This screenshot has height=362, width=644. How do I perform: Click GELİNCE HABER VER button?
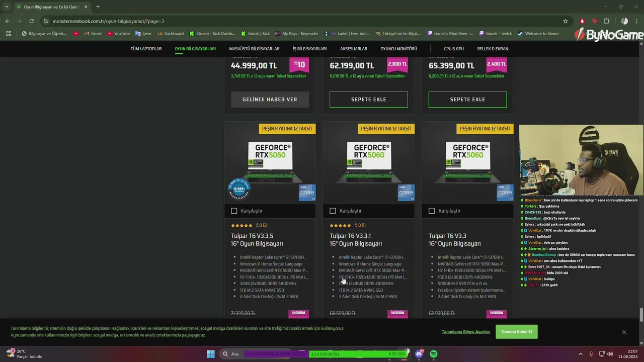270,100
